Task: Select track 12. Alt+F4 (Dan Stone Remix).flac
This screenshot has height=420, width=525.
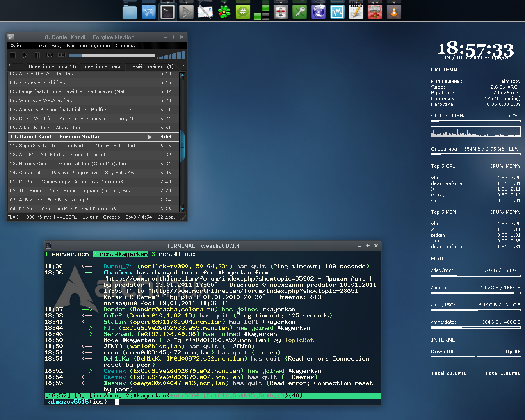Action: coord(94,155)
